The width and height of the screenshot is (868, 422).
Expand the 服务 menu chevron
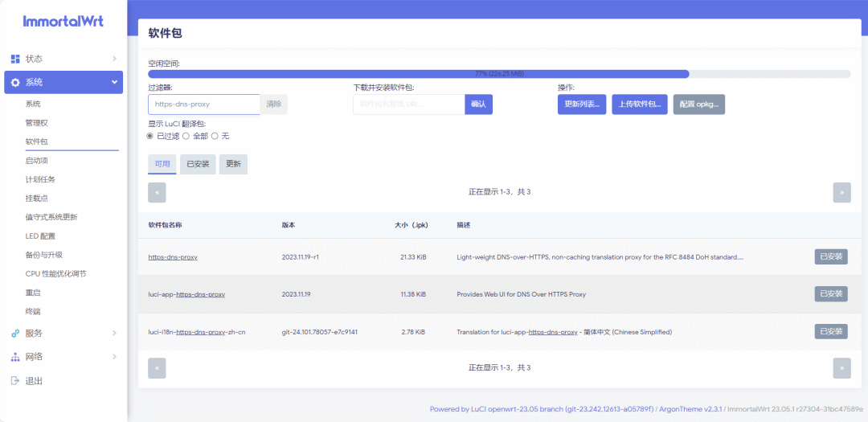tap(114, 333)
